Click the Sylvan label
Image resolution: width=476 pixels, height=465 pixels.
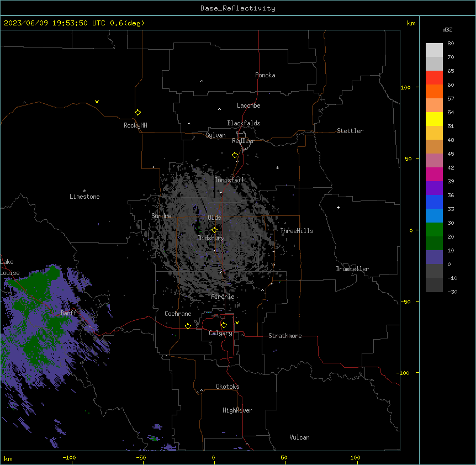(x=215, y=135)
